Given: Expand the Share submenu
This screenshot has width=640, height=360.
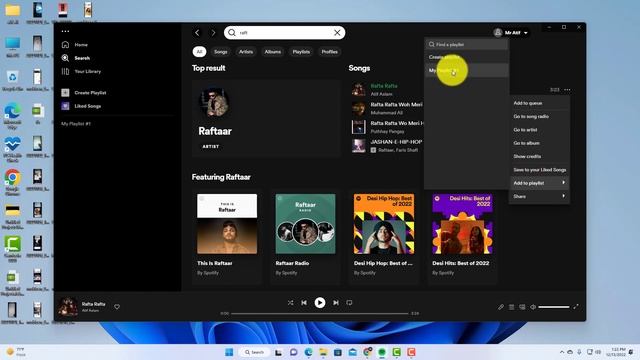Looking at the screenshot, I should [539, 196].
